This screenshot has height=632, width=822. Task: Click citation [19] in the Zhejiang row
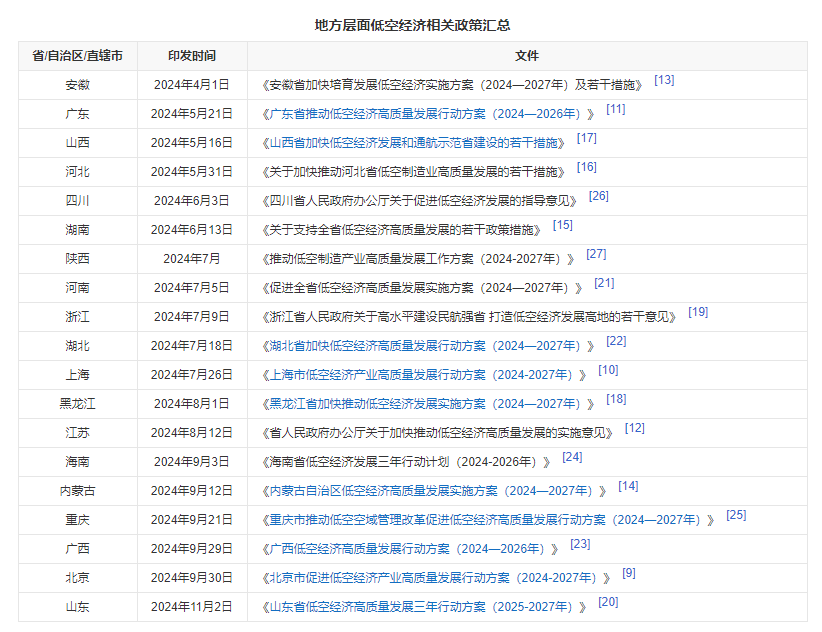tap(698, 312)
